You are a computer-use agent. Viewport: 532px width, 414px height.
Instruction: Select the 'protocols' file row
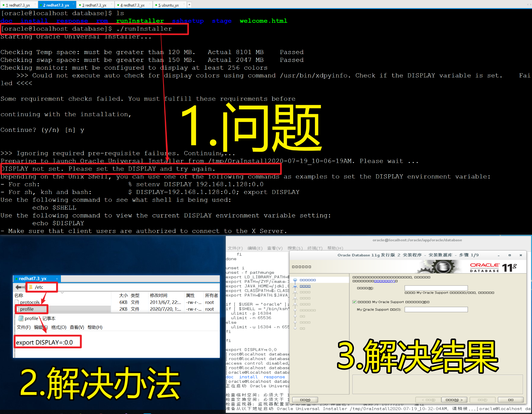pos(117,302)
